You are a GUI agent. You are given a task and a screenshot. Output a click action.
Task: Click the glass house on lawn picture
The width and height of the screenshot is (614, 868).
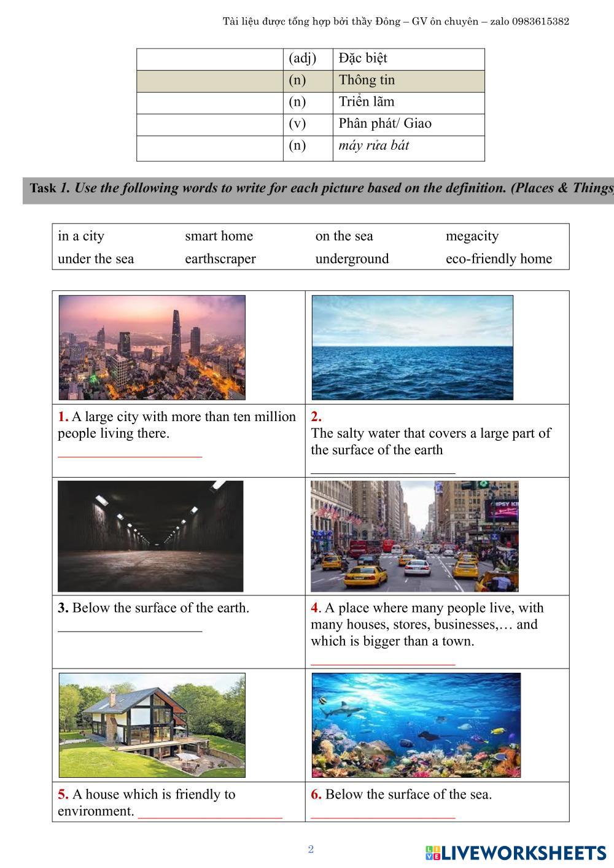click(152, 725)
